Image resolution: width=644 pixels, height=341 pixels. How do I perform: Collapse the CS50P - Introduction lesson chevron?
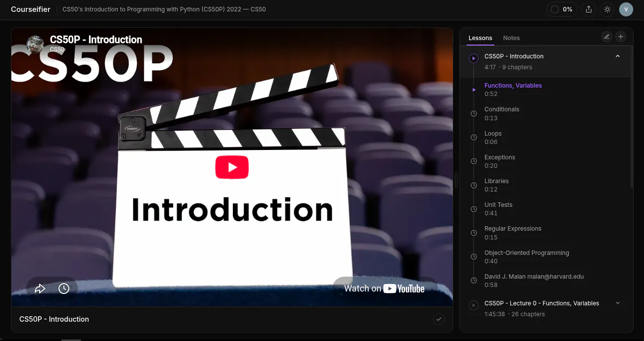618,56
